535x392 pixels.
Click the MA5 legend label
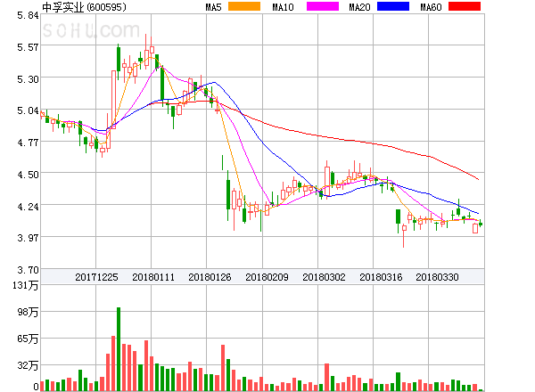tap(214, 7)
